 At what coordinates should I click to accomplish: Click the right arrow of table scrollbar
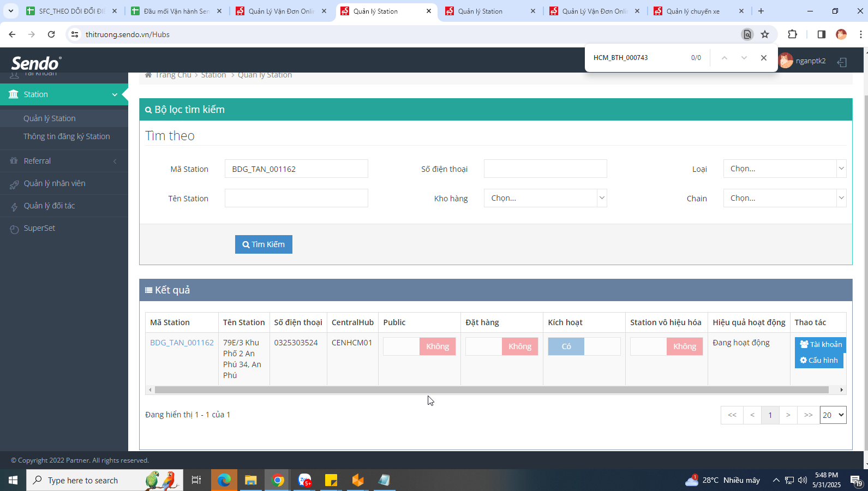coord(842,390)
